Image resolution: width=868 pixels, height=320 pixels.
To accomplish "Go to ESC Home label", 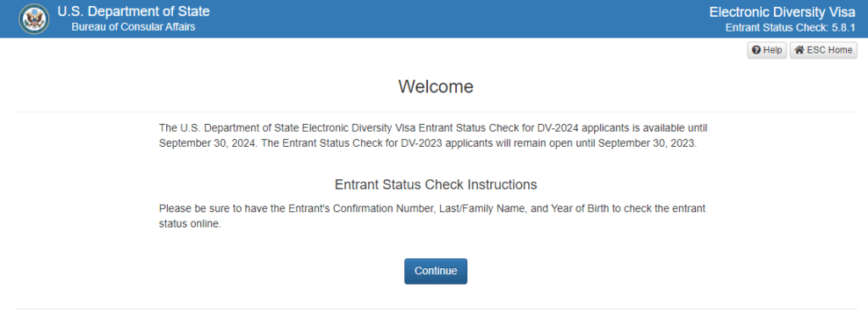I will pyautogui.click(x=830, y=50).
